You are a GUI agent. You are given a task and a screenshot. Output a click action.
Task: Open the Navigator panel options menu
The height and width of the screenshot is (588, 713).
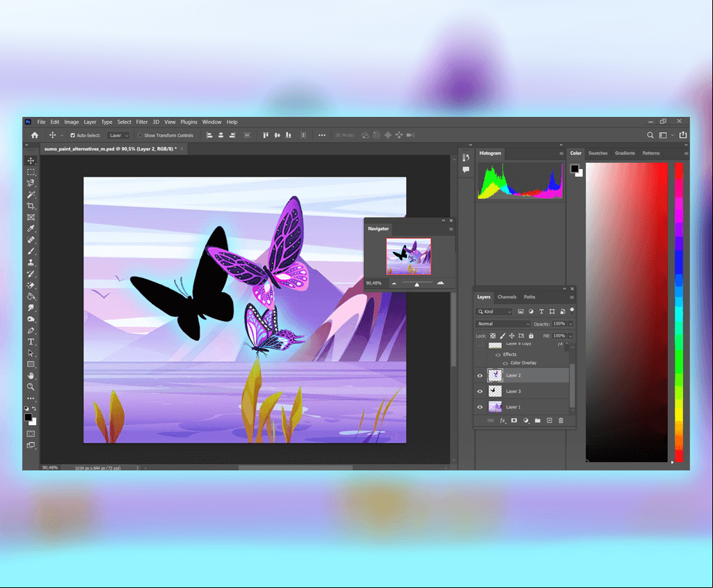tap(451, 229)
